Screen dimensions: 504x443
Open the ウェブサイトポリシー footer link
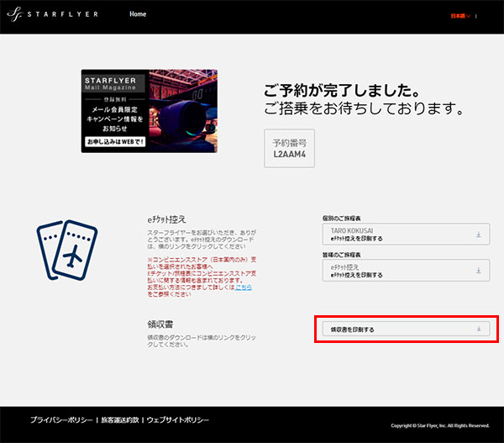click(x=177, y=419)
